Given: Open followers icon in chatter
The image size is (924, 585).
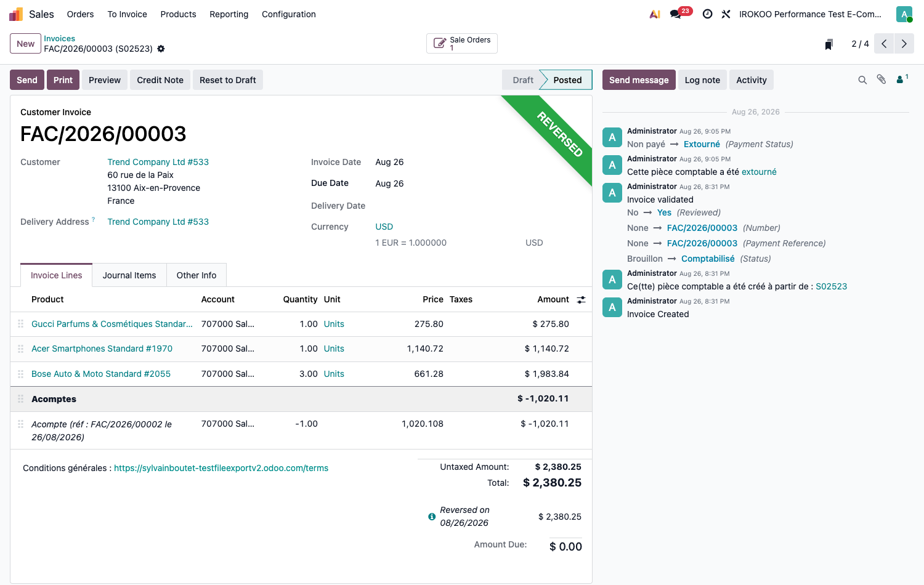Looking at the screenshot, I should coord(902,79).
